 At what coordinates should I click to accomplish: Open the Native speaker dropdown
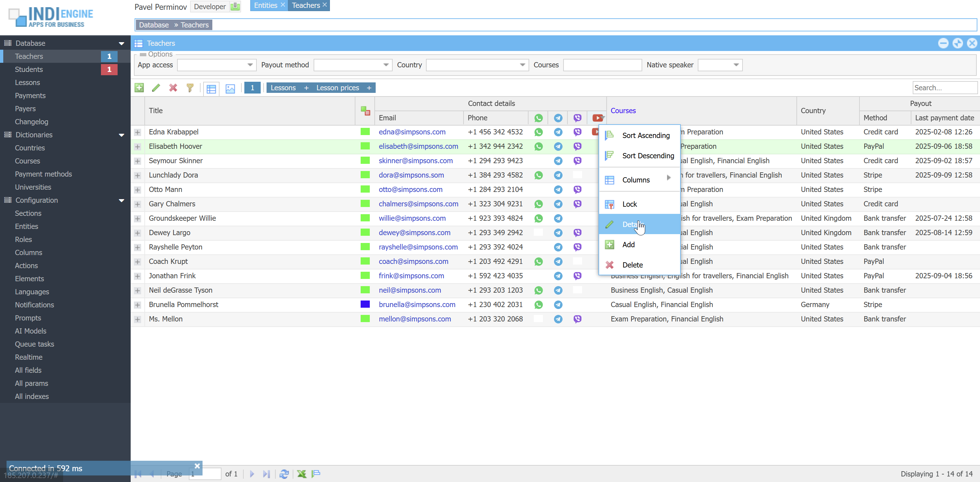tap(736, 65)
